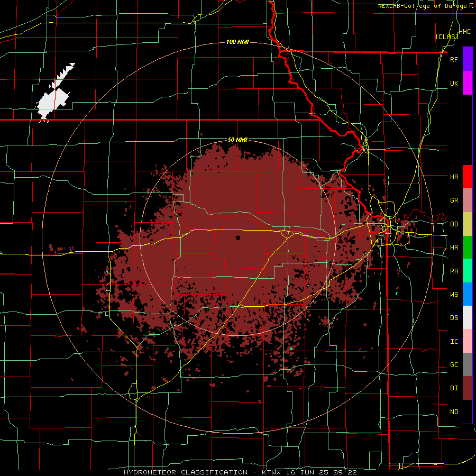476x476 pixels.
Task: Click the 'DS' legend label text
Action: pyautogui.click(x=454, y=318)
